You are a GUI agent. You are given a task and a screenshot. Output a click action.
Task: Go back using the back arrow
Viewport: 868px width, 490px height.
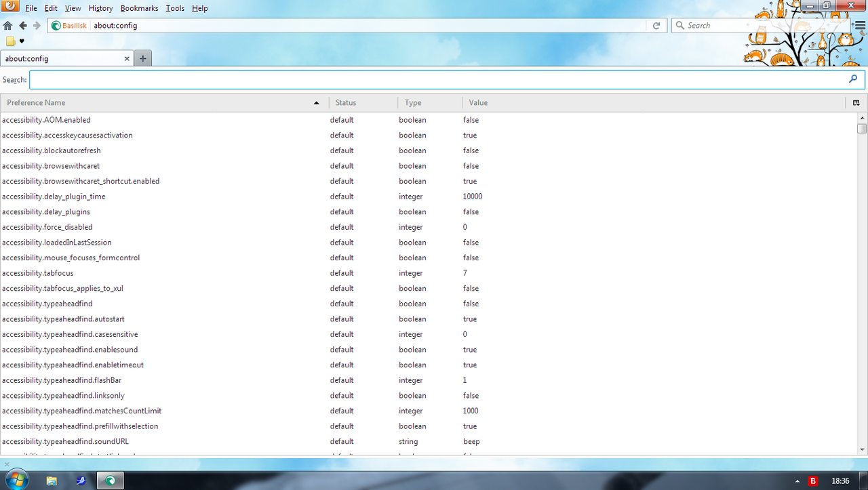tap(22, 26)
